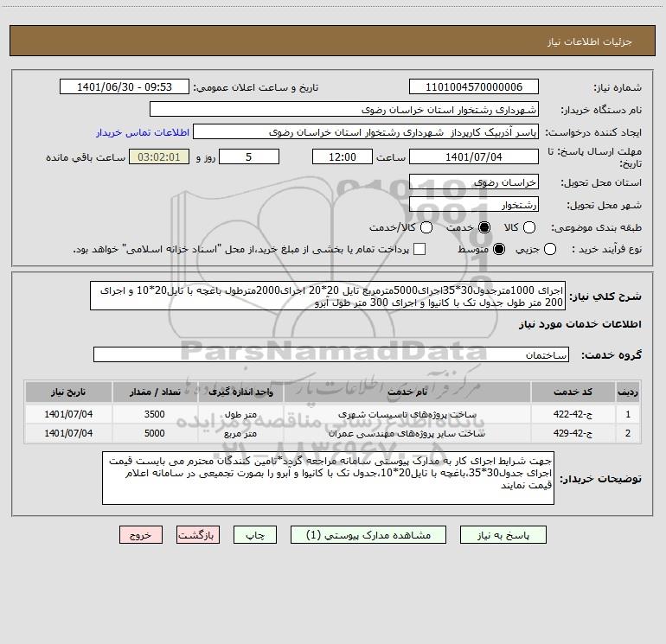Click the quantity 3500 cell
This screenshot has width=666, height=644.
point(155,414)
